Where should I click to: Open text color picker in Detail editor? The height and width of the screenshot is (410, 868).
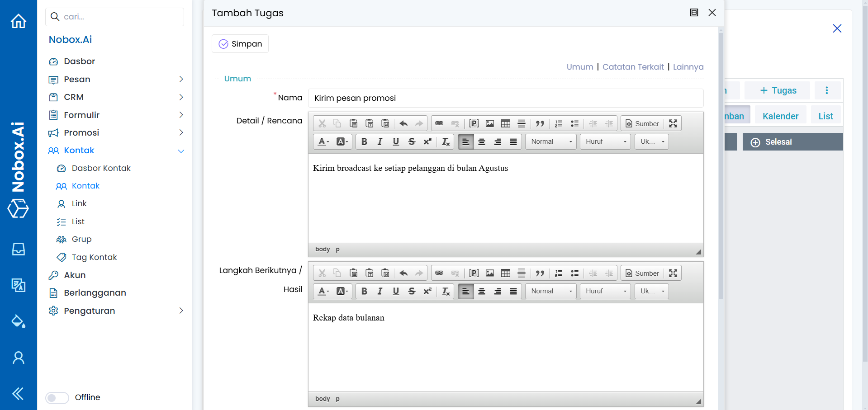point(323,141)
